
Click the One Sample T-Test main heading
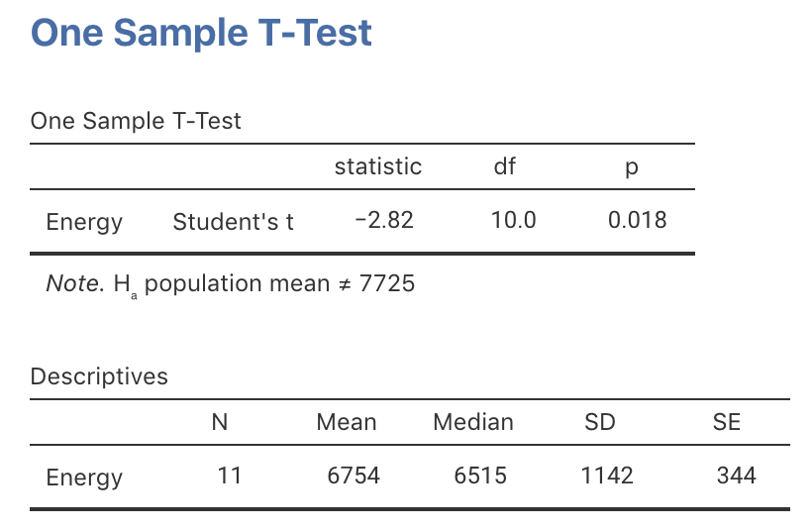click(x=201, y=34)
